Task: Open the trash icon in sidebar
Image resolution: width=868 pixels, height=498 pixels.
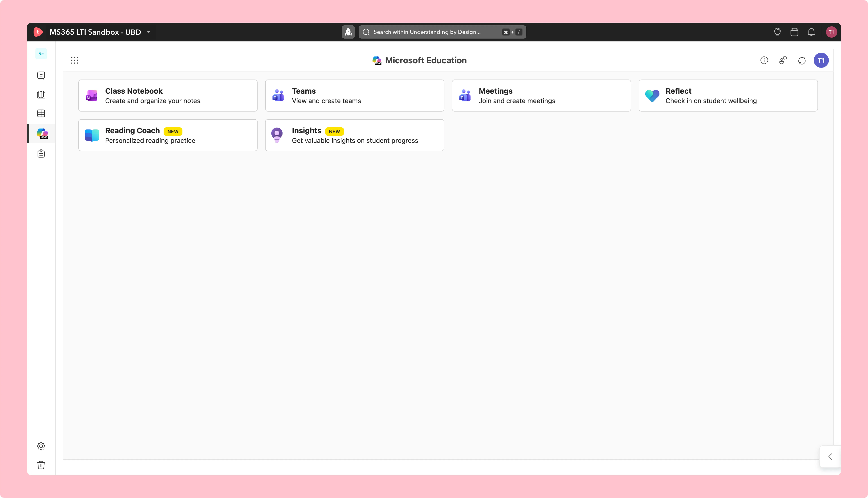Action: pyautogui.click(x=41, y=465)
